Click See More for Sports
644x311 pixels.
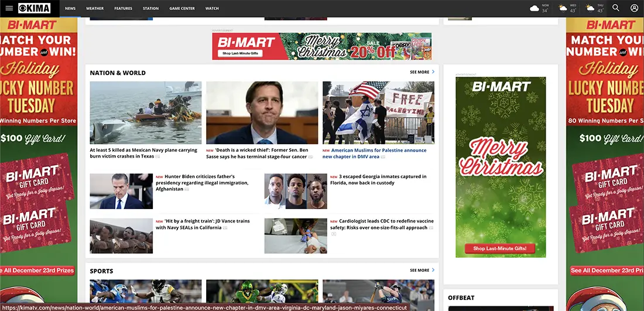point(419,271)
